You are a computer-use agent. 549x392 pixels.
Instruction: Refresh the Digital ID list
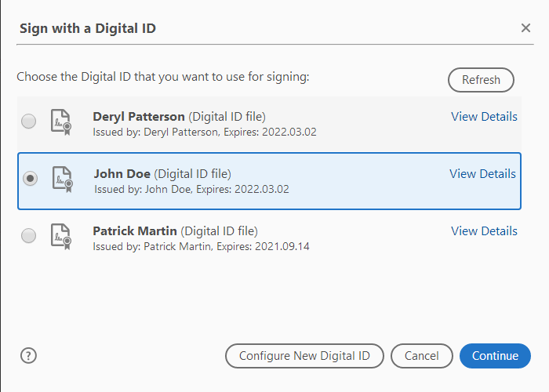(481, 80)
